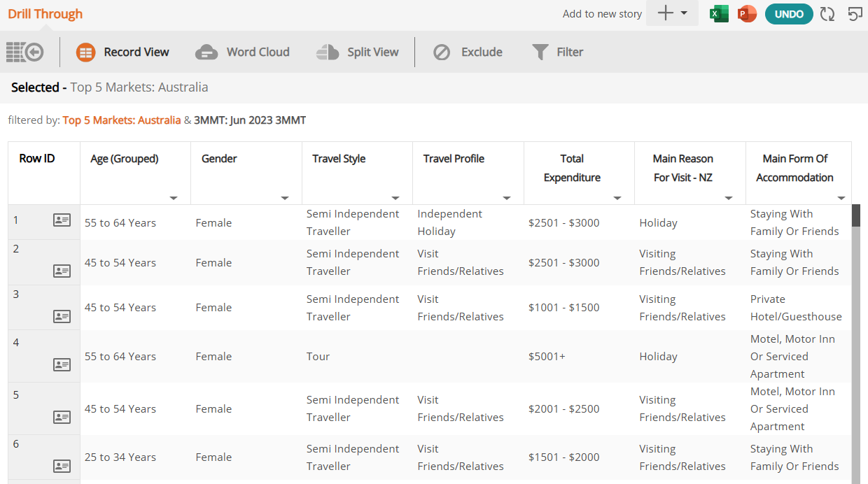This screenshot has width=868, height=484.
Task: Click the refresh arrows icon
Action: coord(827,14)
